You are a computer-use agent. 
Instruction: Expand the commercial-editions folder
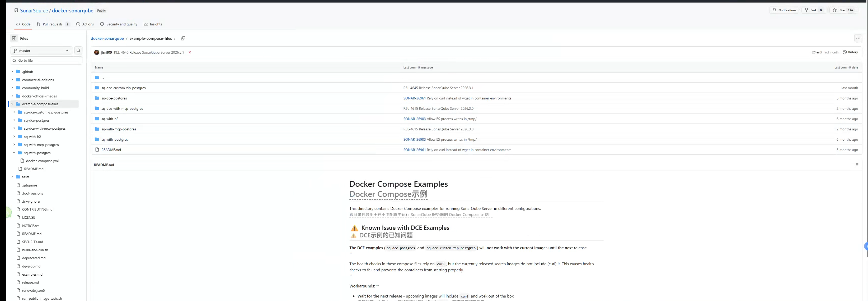point(12,80)
